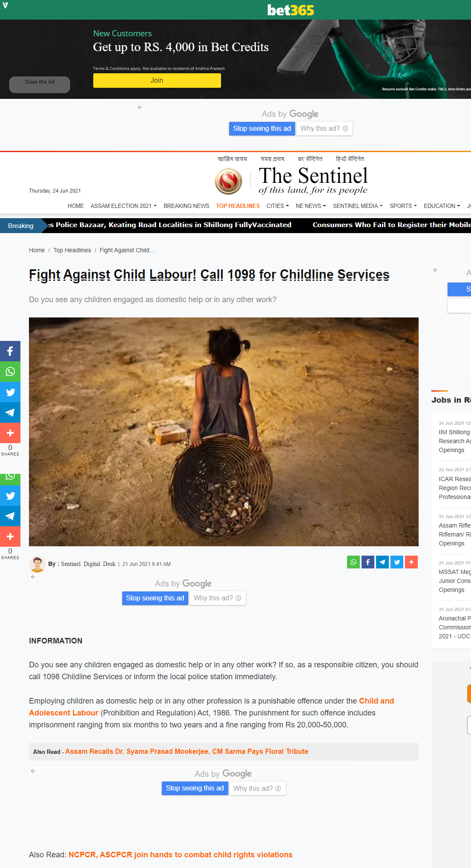The height and width of the screenshot is (868, 471).
Task: Share via the top WhatsApp sidebar icon
Action: (x=10, y=372)
